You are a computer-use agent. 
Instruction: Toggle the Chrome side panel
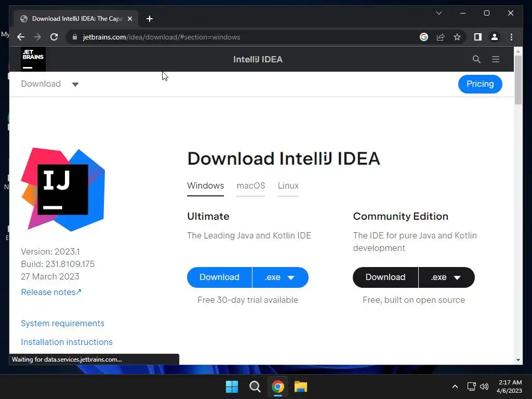[478, 37]
